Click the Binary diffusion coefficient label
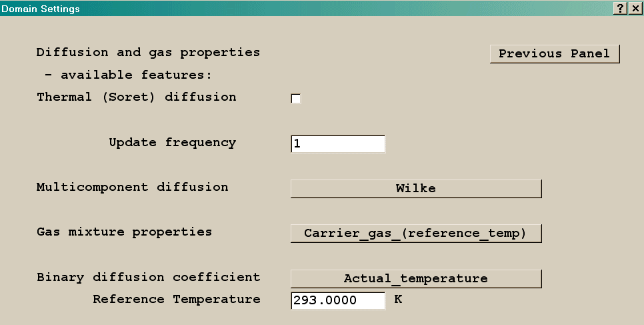Image resolution: width=644 pixels, height=325 pixels. tap(148, 278)
